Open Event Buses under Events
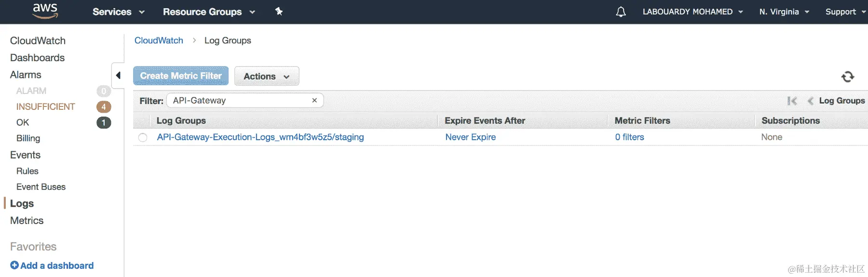 pos(41,187)
